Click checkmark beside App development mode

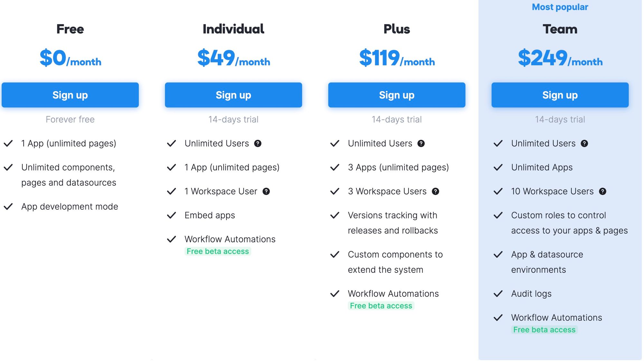tap(8, 206)
